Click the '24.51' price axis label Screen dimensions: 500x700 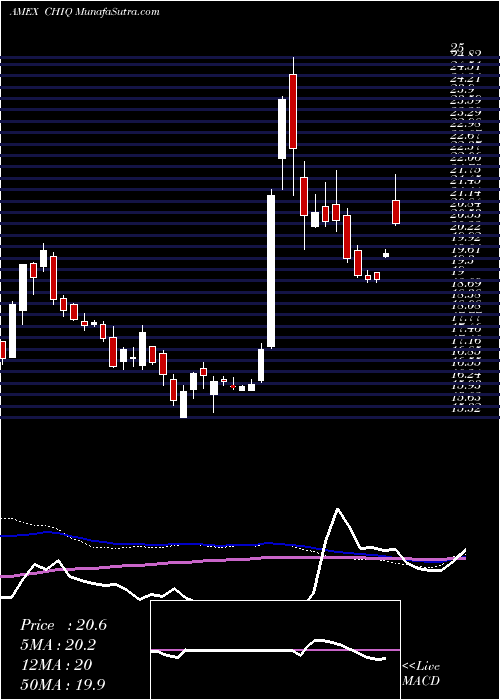tap(465, 67)
